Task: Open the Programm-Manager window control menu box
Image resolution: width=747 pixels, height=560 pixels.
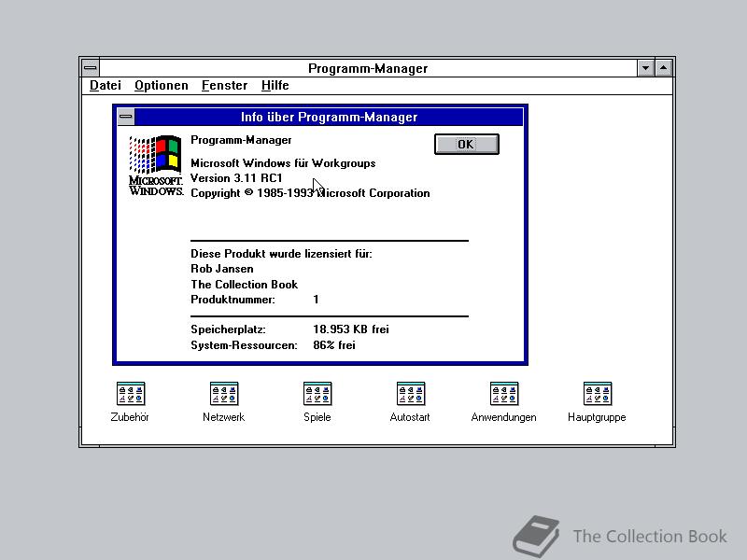Action: tap(91, 68)
